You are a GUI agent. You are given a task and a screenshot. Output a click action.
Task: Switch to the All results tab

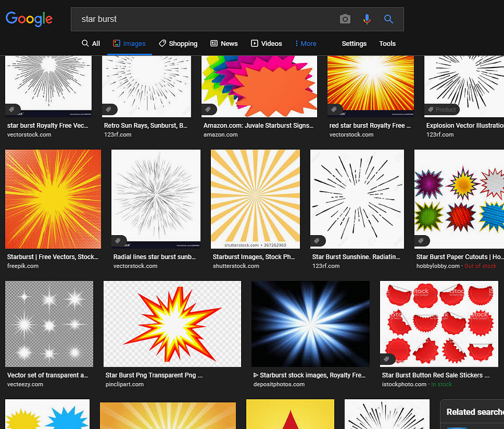point(90,43)
